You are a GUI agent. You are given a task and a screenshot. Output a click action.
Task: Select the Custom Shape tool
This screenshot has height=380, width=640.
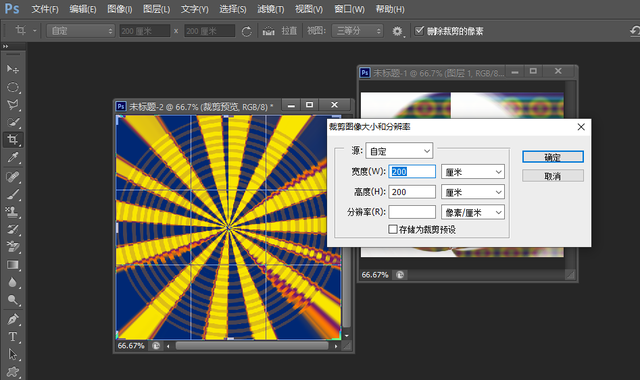pyautogui.click(x=13, y=372)
